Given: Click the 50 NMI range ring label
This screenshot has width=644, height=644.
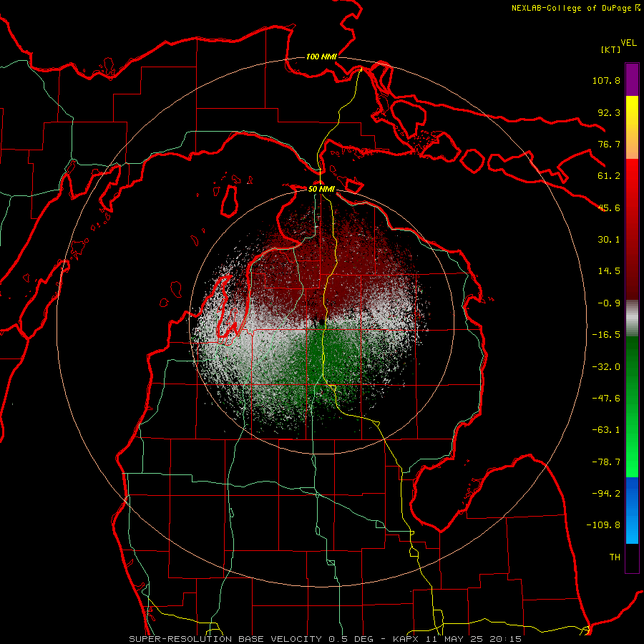Looking at the screenshot, I should coord(321,190).
